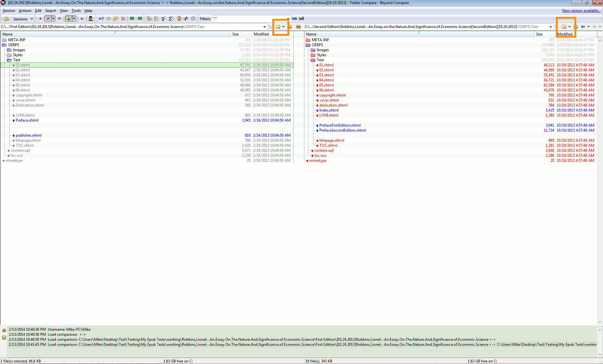The width and height of the screenshot is (603, 364).
Task: Open the Tools menu
Action: click(76, 11)
